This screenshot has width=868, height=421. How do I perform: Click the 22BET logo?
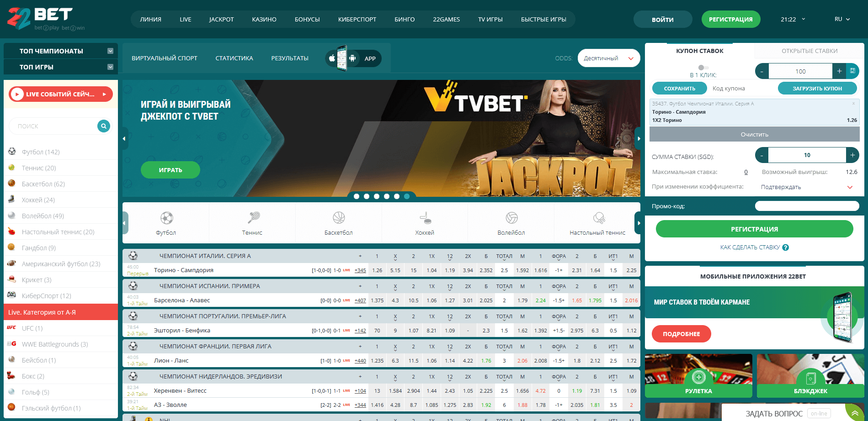click(46, 19)
